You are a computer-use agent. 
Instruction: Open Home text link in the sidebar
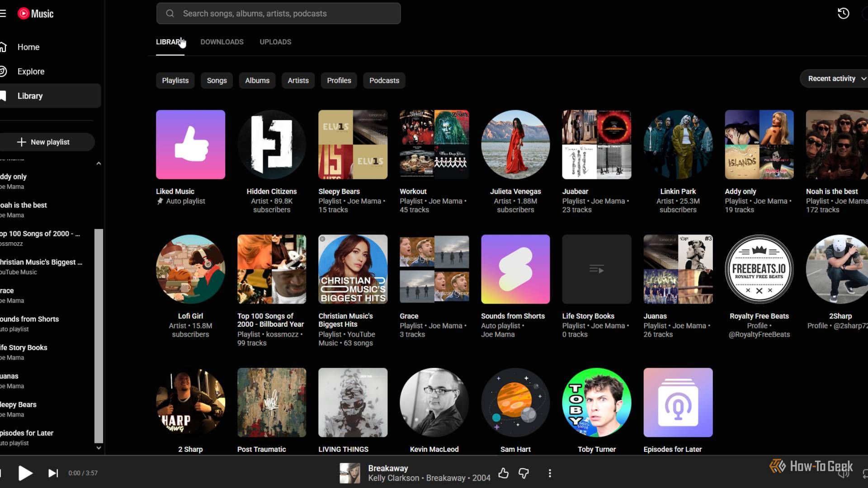pyautogui.click(x=28, y=47)
